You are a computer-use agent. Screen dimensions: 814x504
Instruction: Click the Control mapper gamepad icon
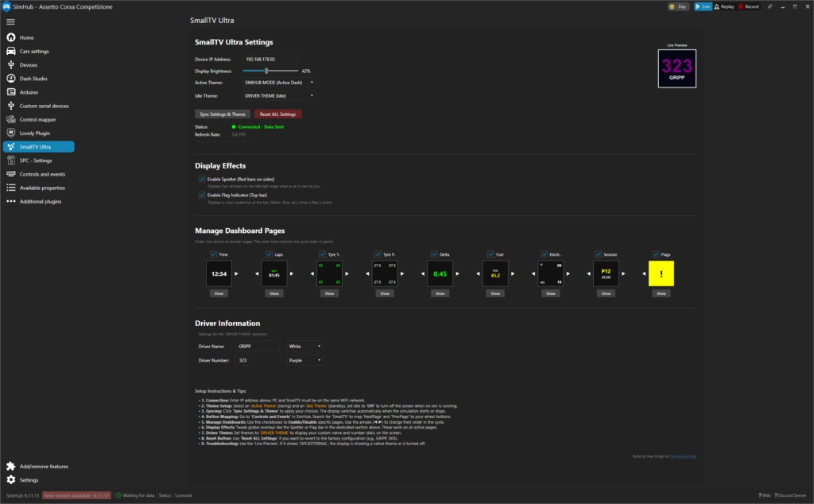click(x=11, y=119)
